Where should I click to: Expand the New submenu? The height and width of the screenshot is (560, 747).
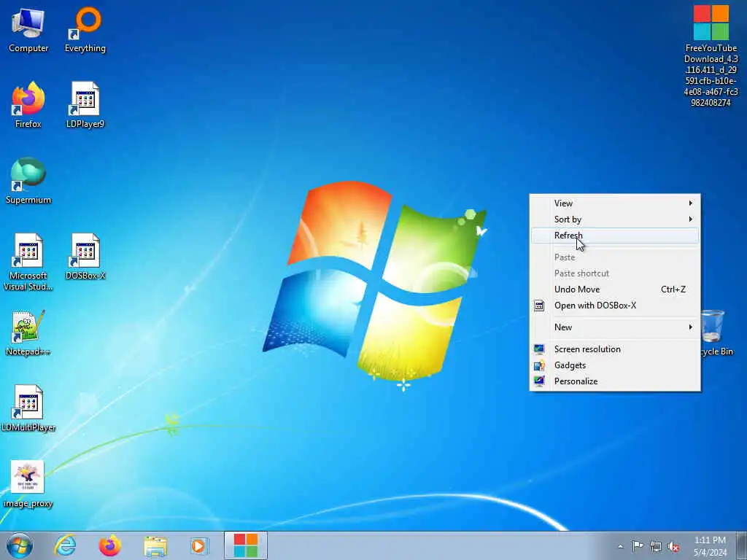pyautogui.click(x=614, y=327)
